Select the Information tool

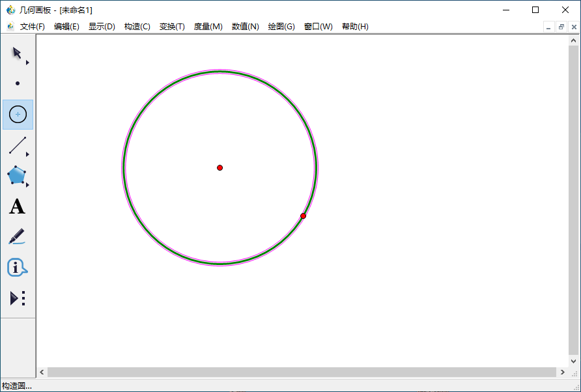pyautogui.click(x=17, y=268)
